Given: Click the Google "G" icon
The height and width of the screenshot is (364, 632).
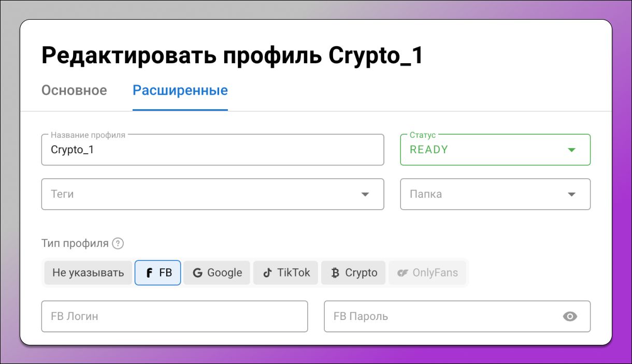Looking at the screenshot, I should pyautogui.click(x=198, y=272).
